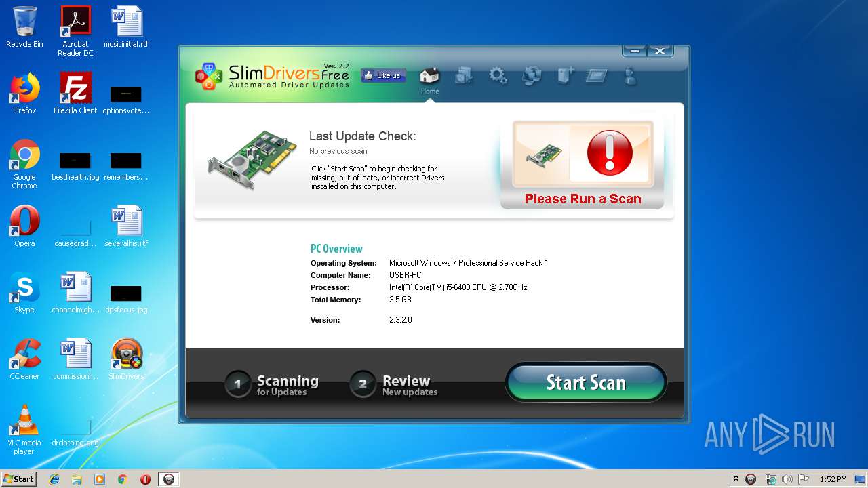Image resolution: width=868 pixels, height=488 pixels.
Task: Open the Restore globe-arrows toolbar icon
Action: 532,75
